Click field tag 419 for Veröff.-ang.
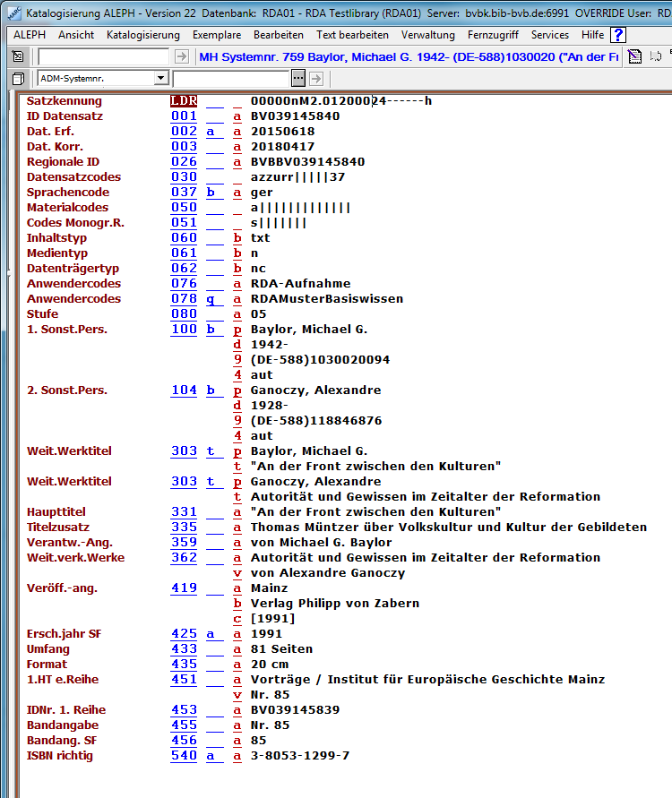Screen dimensions: 672x798 tap(184, 588)
